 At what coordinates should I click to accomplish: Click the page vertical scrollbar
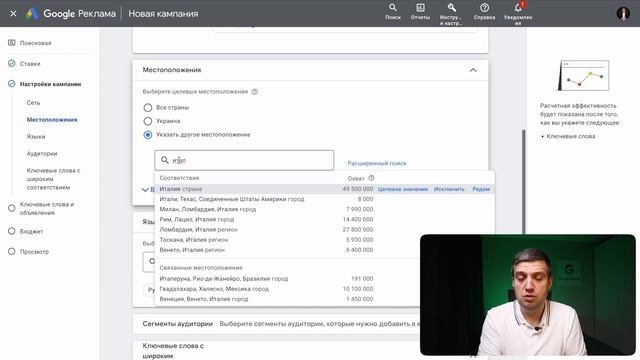pos(523,182)
